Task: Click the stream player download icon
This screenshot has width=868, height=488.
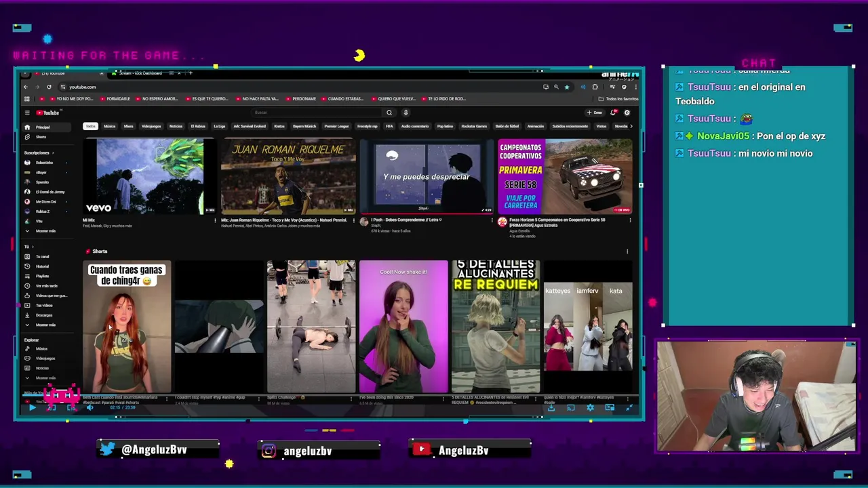Action: (x=551, y=407)
